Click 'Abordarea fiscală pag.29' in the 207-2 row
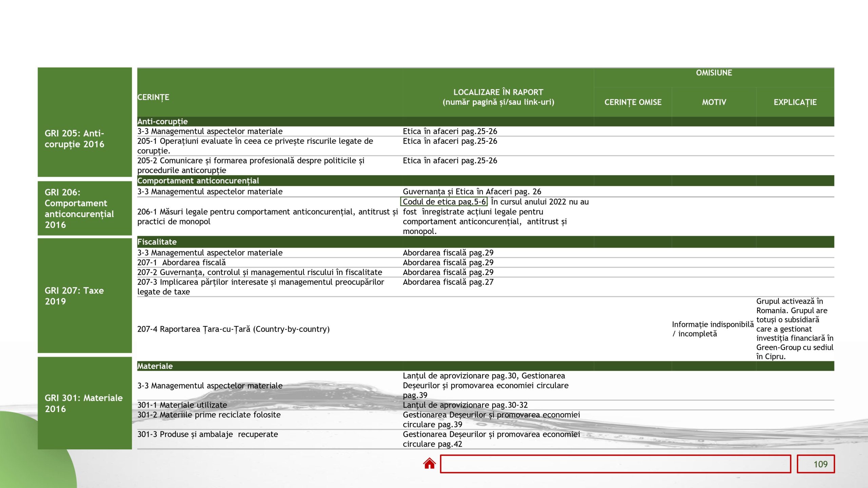The image size is (868, 488). [448, 272]
